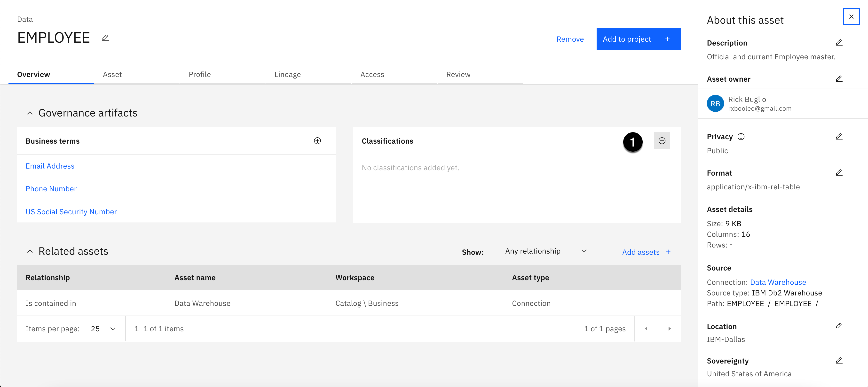
Task: Open the US Social Security Number term
Action: (71, 211)
